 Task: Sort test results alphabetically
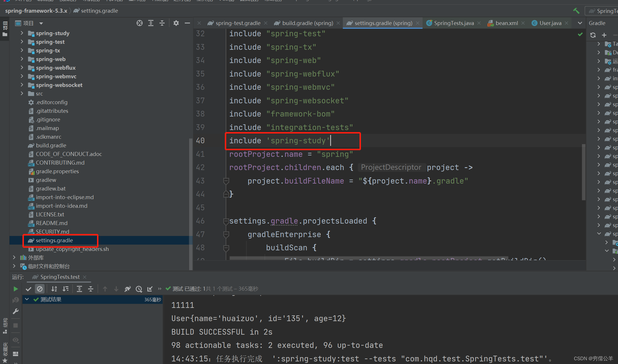(54, 289)
